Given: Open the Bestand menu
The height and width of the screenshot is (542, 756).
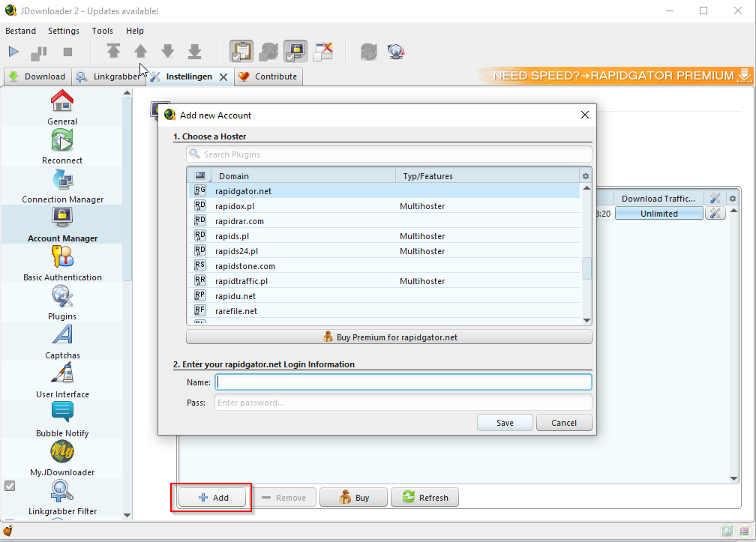Looking at the screenshot, I should (x=20, y=31).
